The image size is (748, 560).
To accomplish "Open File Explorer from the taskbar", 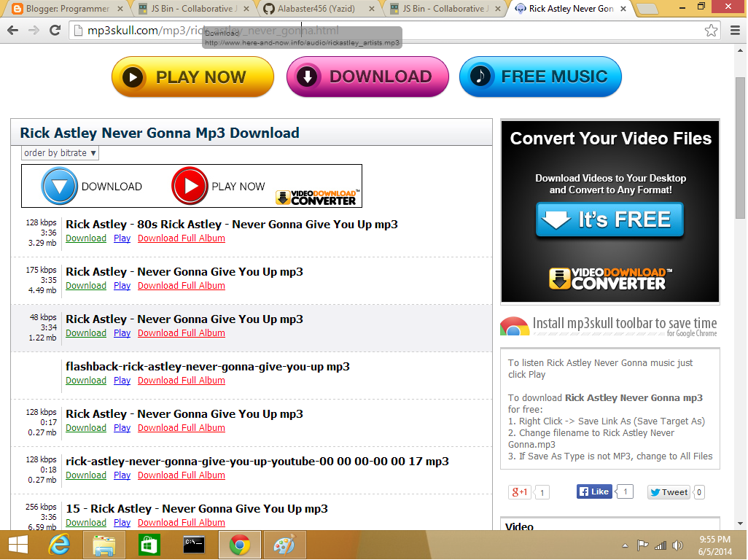I will tap(104, 545).
